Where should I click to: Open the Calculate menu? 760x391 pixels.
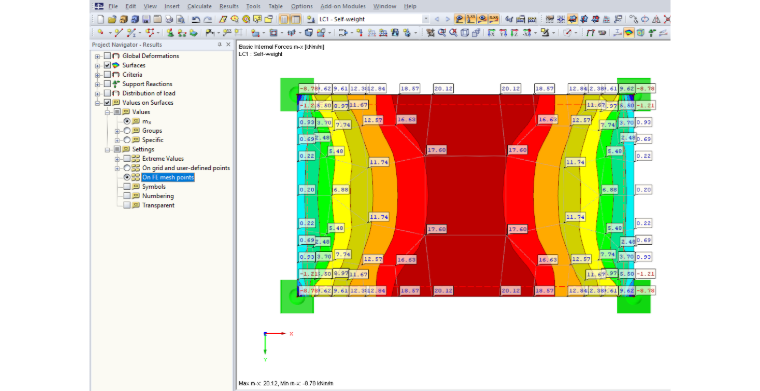pyautogui.click(x=199, y=6)
